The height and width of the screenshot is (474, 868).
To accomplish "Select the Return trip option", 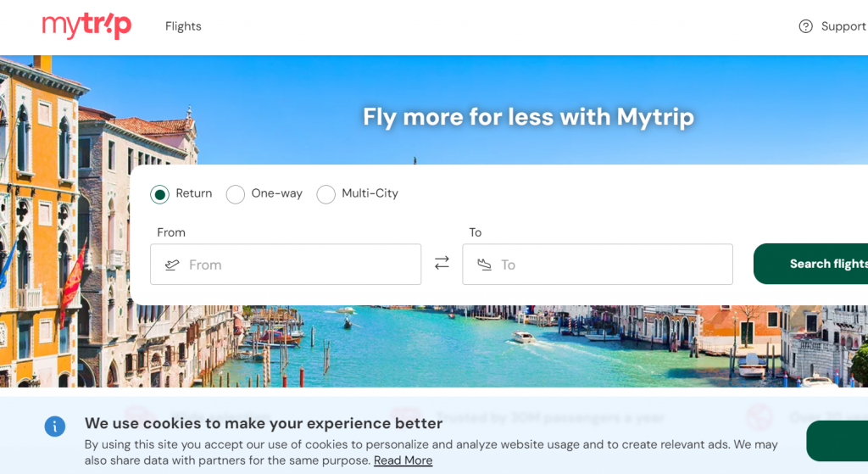I will tap(159, 194).
